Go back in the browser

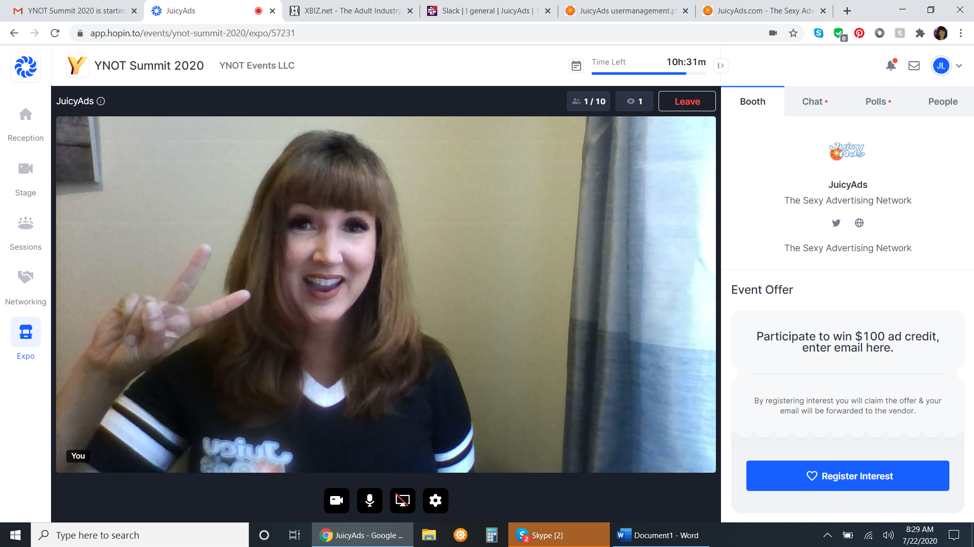point(14,33)
